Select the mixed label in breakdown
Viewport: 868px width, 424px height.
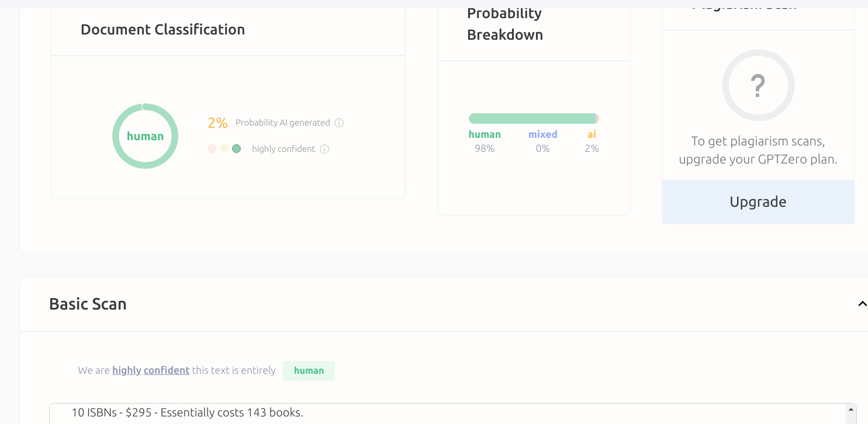click(543, 134)
